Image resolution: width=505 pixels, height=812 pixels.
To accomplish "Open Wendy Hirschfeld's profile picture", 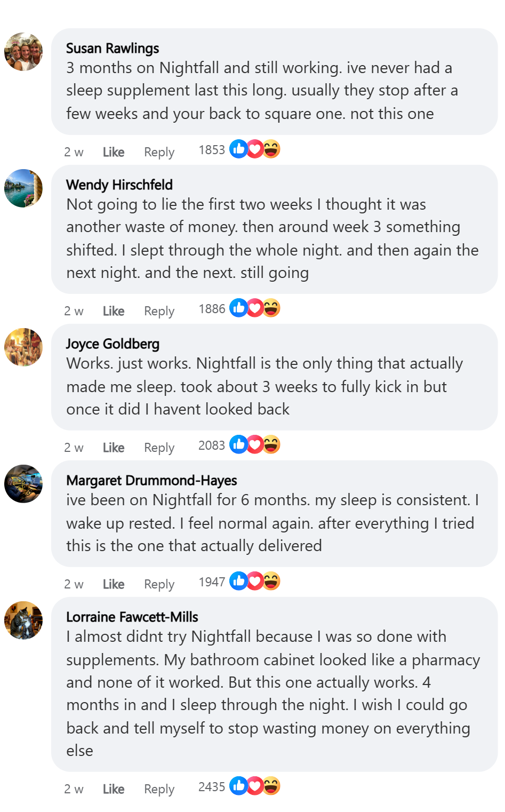I will click(x=23, y=188).
